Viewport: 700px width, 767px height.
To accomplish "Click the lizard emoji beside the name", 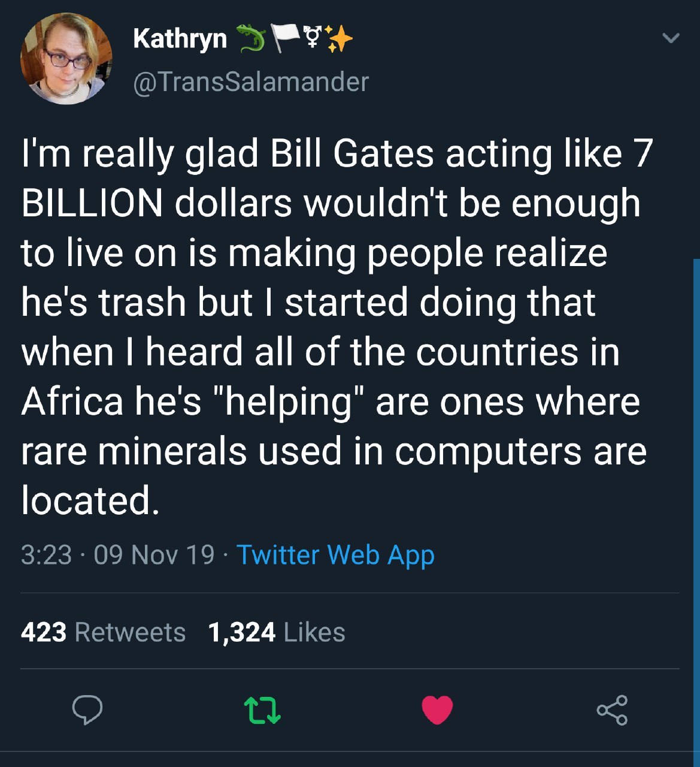I will point(251,38).
